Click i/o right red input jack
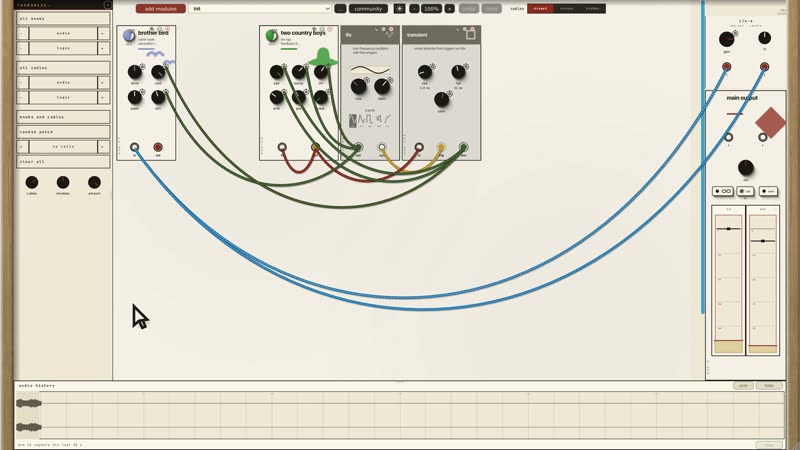800x450 pixels. pyautogui.click(x=764, y=67)
